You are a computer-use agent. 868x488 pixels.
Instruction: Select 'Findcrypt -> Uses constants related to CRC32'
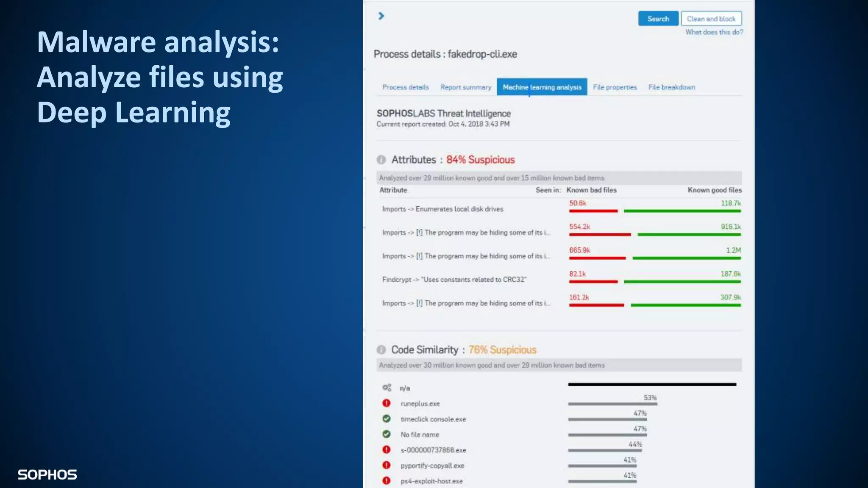[454, 280]
